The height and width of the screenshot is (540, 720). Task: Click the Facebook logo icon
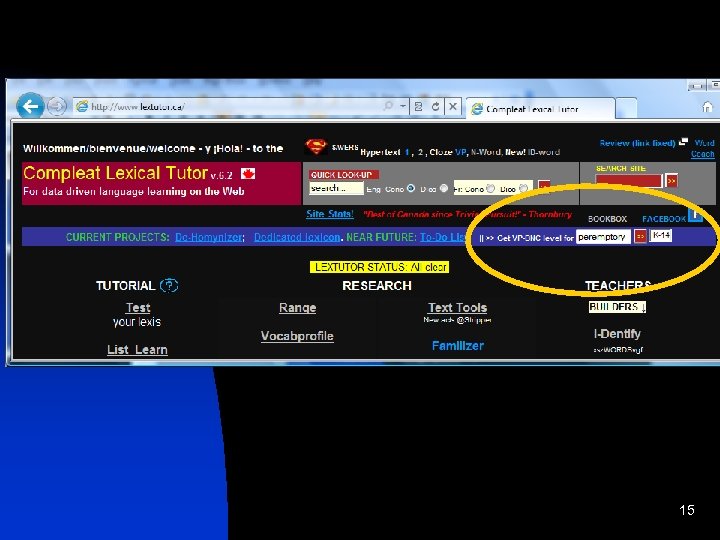(695, 215)
